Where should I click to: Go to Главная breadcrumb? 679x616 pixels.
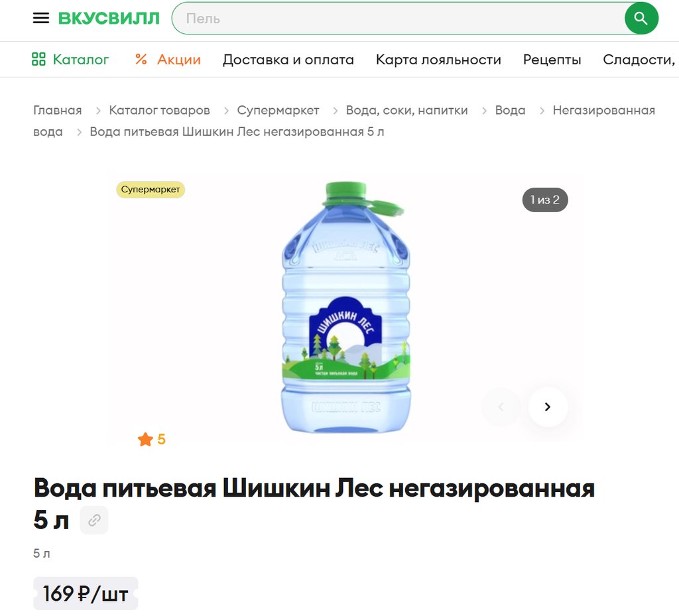pyautogui.click(x=58, y=110)
